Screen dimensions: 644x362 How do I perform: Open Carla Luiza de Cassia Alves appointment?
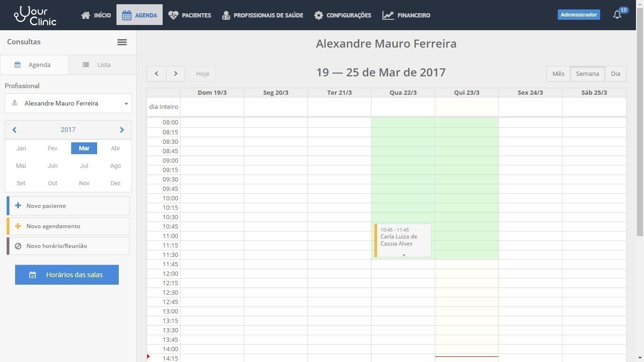(403, 240)
